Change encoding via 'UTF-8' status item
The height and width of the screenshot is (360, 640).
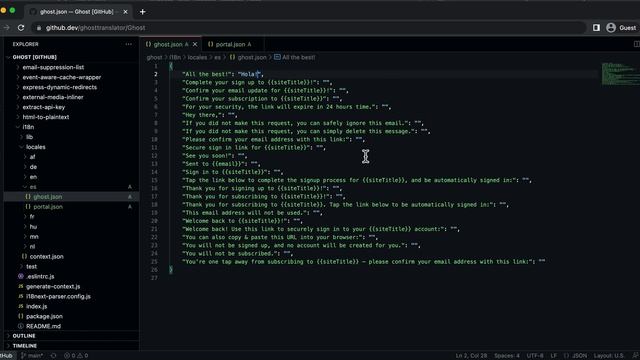pyautogui.click(x=535, y=356)
